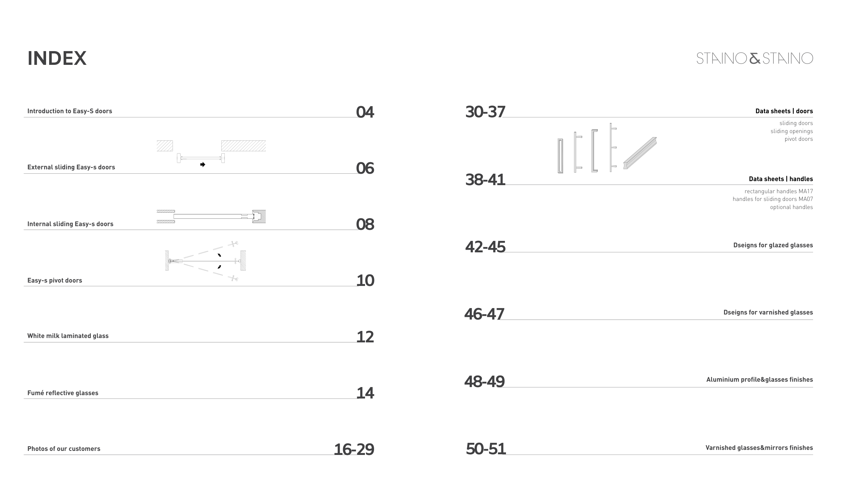Select Data sheets | handles heading
Image resolution: width=841 pixels, height=504 pixels.
coord(780,179)
